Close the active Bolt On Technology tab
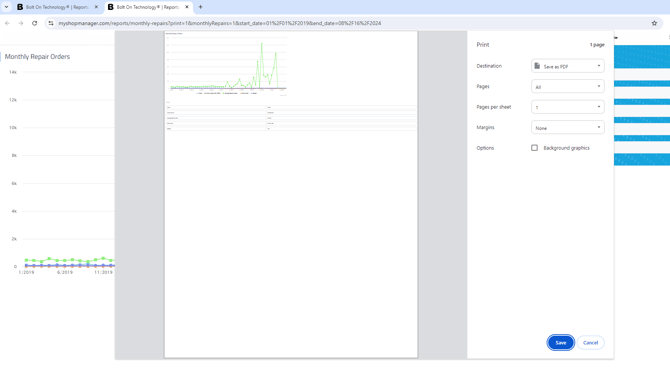Viewport: 670px width, 371px height. tap(187, 7)
